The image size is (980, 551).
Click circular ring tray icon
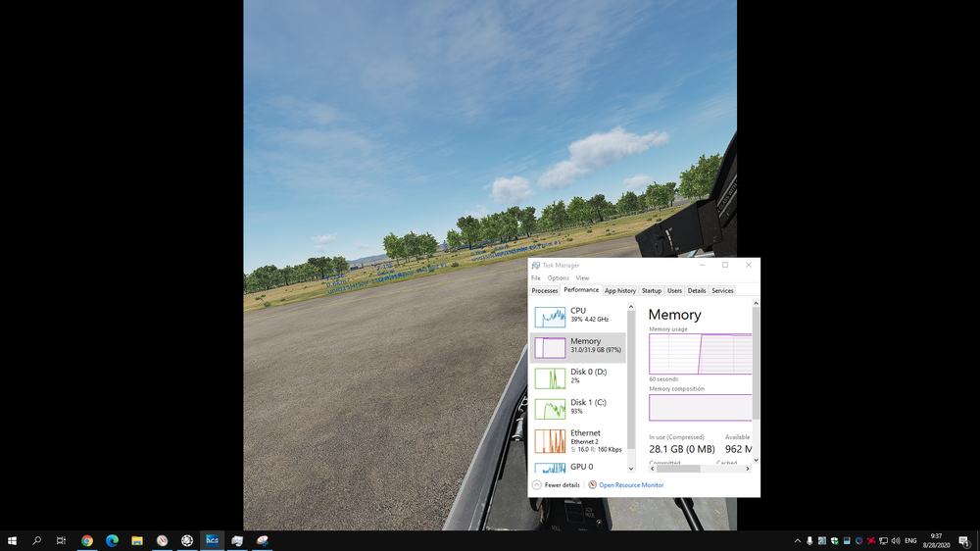click(x=858, y=541)
